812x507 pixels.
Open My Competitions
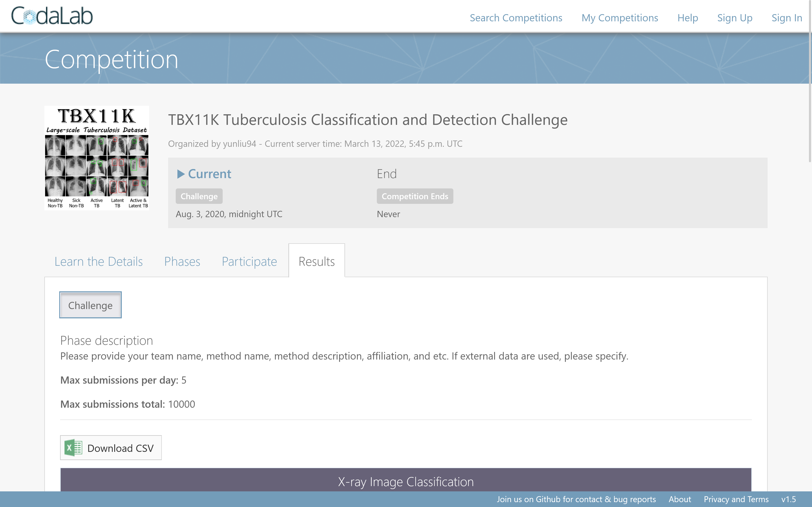(x=620, y=18)
